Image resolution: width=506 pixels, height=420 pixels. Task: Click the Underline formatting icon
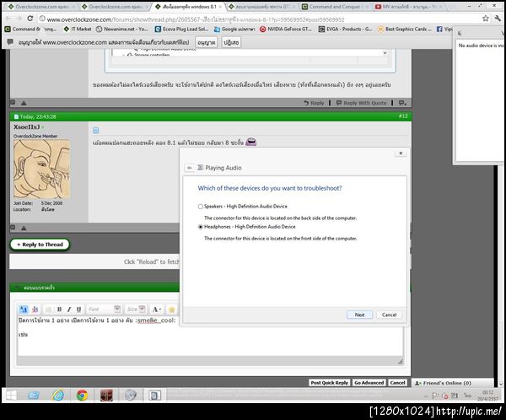tap(78, 310)
